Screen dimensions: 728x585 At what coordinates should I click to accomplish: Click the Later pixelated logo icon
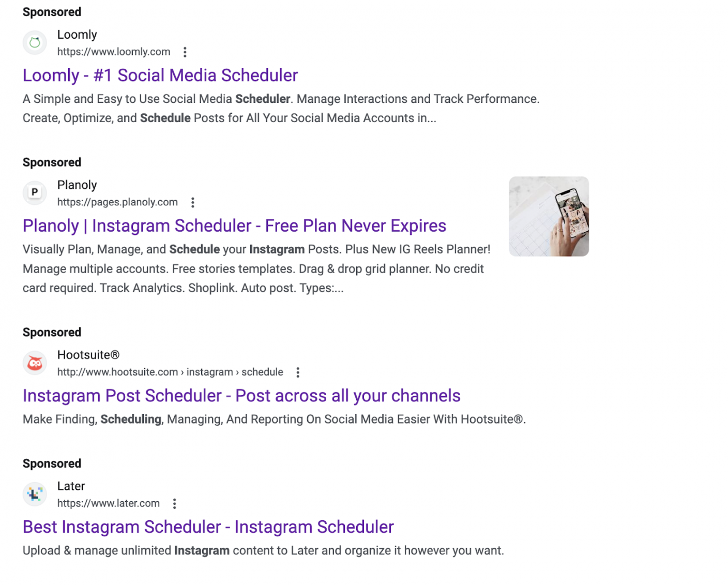coord(34,494)
